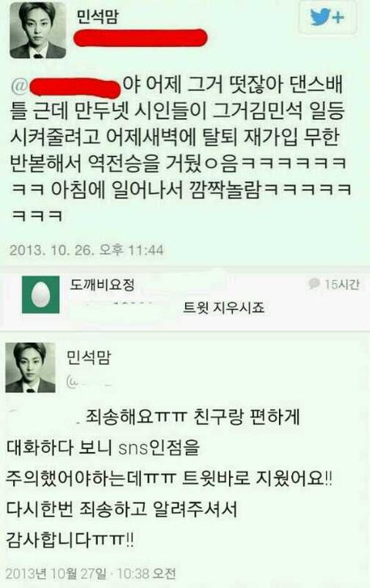The image size is (370, 588).
Task: Click the faded @ handle under bottom 민석맘
Action: tap(89, 382)
